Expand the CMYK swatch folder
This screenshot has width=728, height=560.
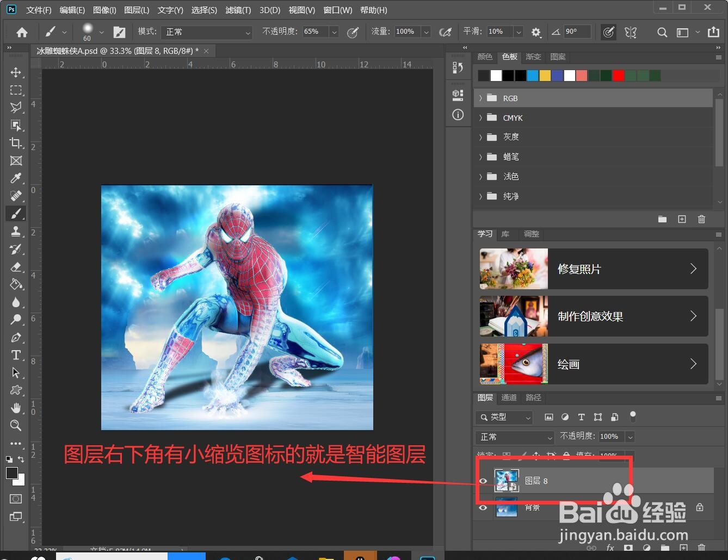tap(480, 118)
